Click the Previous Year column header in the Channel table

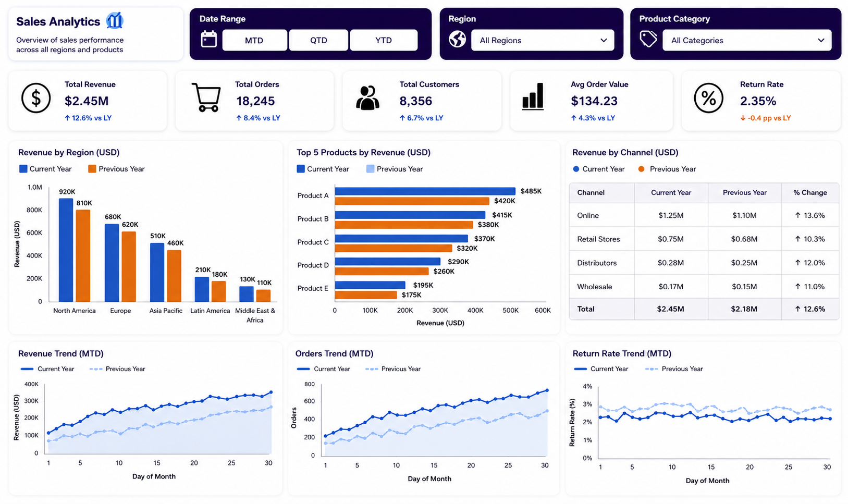(x=744, y=192)
